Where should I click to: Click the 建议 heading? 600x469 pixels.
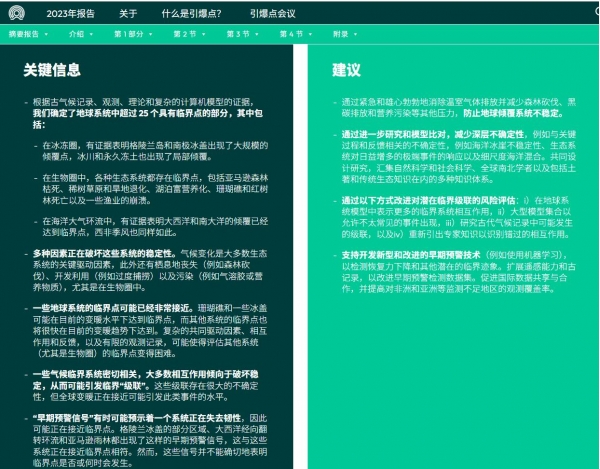[x=347, y=70]
